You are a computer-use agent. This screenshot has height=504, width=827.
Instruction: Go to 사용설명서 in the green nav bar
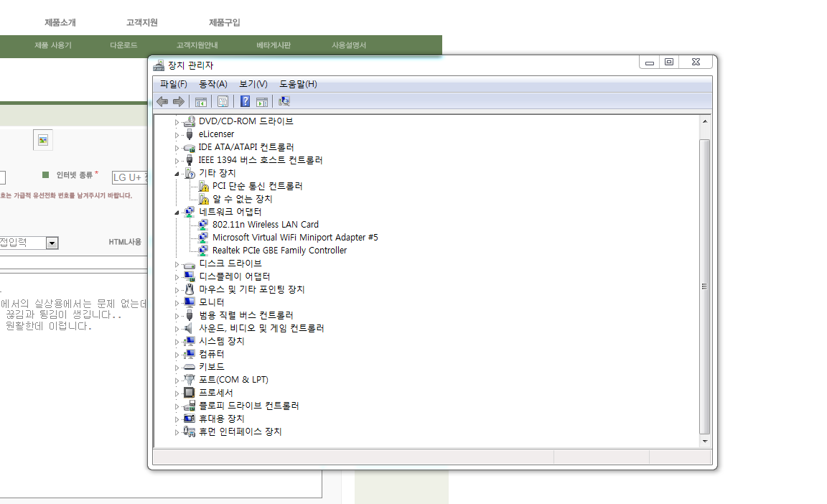click(349, 45)
